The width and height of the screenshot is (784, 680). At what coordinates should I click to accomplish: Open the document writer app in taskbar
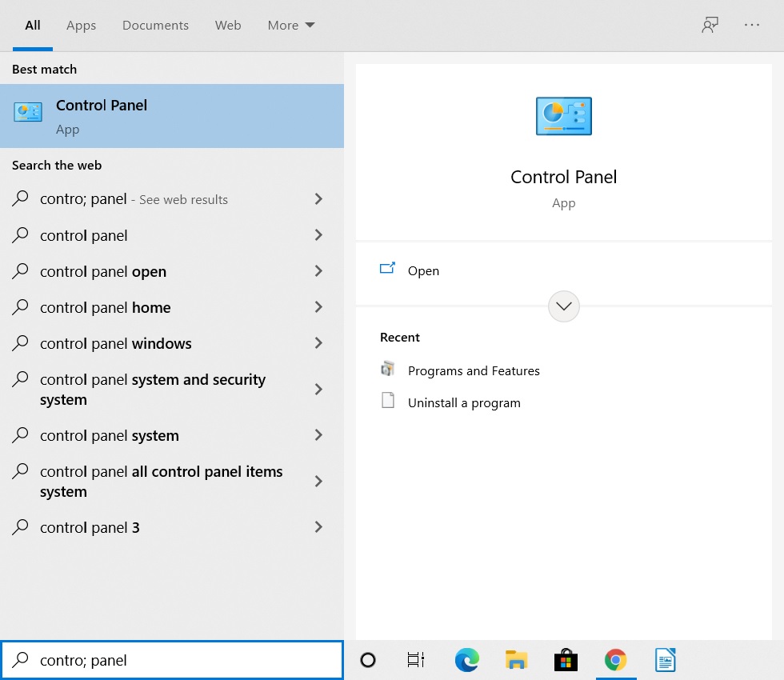(665, 660)
